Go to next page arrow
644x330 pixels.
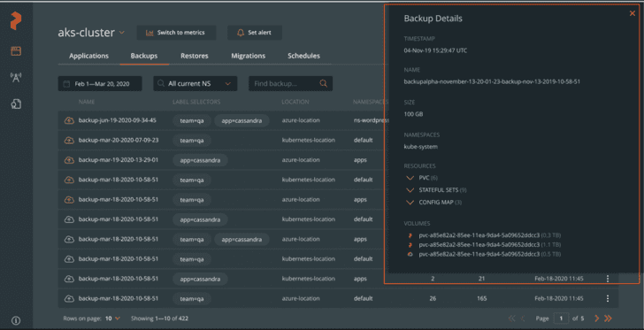pyautogui.click(x=597, y=318)
